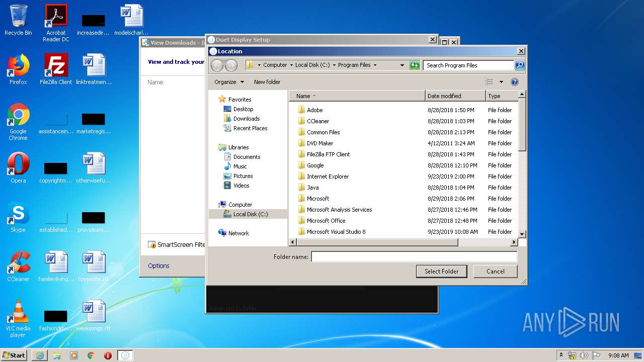Expand Local Disk (C:) breadcrumb arrow

click(334, 65)
